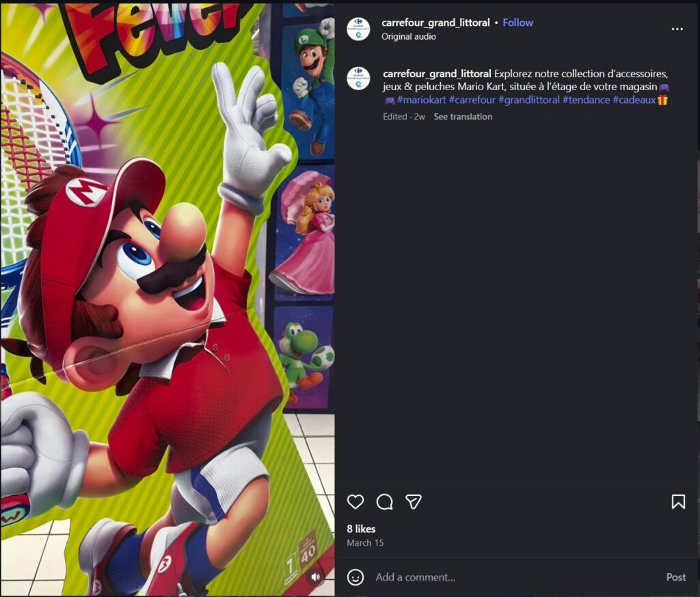This screenshot has height=597, width=700.
Task: Click See translation under the caption
Action: pyautogui.click(x=463, y=117)
